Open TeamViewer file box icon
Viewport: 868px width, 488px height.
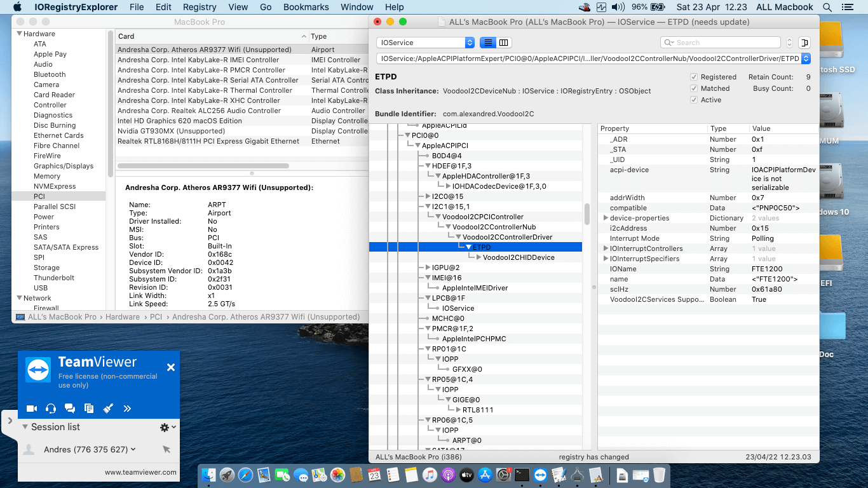point(89,409)
